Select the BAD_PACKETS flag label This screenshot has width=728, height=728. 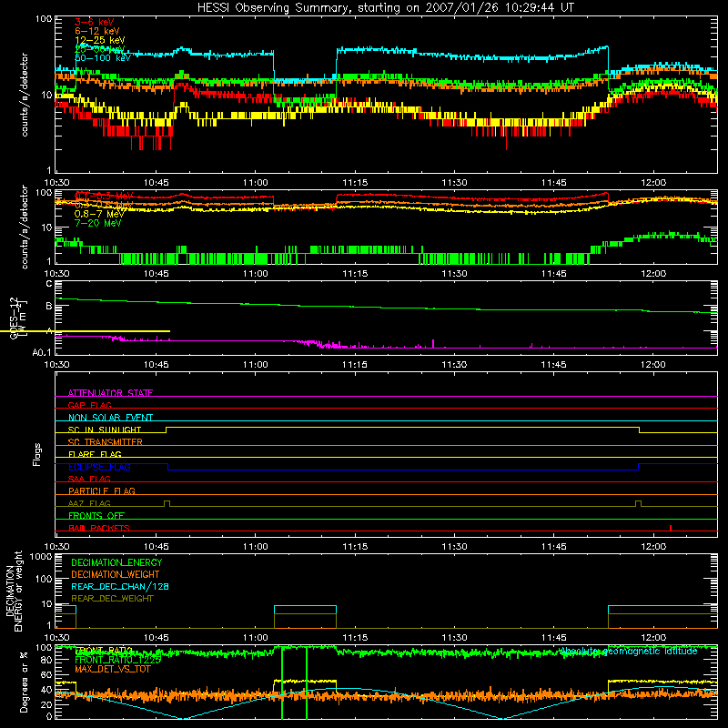pos(99,528)
